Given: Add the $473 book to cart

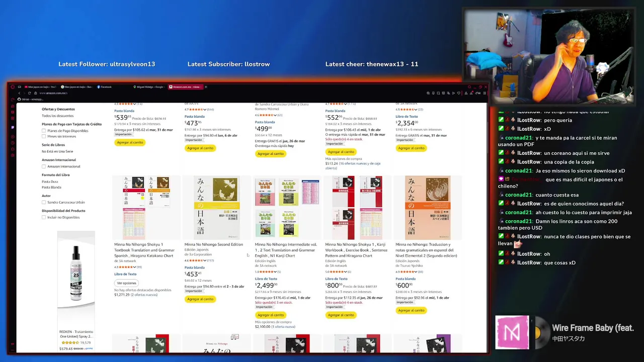Looking at the screenshot, I should 200,148.
